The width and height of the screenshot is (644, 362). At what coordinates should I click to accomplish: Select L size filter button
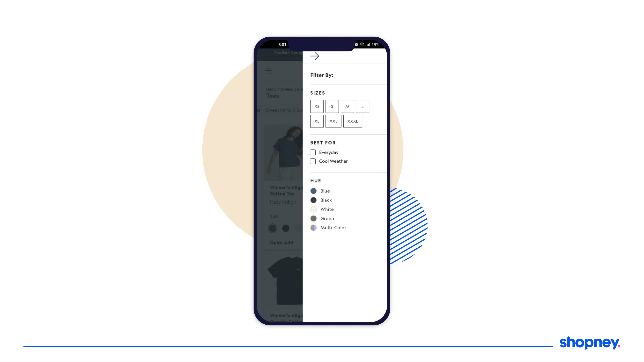point(362,106)
